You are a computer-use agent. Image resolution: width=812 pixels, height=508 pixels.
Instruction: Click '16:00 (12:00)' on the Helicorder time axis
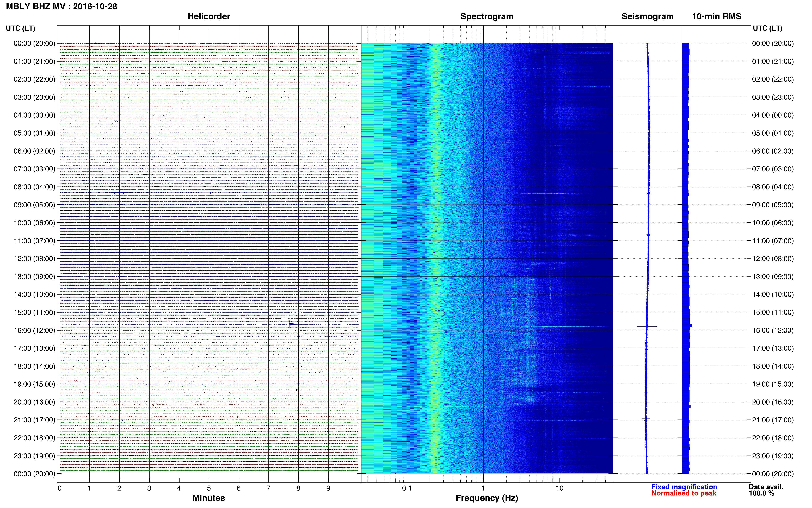point(34,331)
